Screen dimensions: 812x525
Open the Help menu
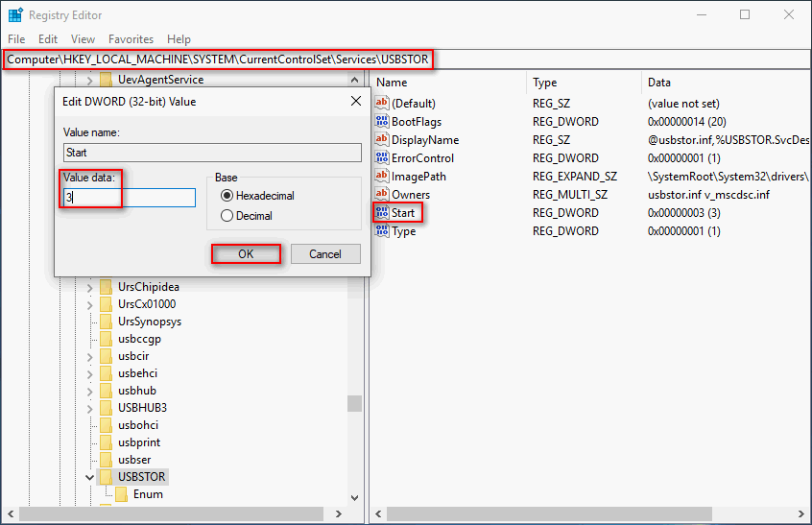pos(179,38)
